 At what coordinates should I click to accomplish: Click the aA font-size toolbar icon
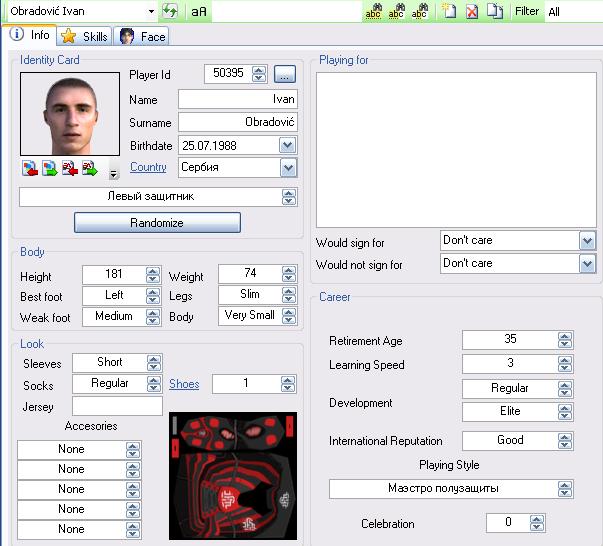199,11
